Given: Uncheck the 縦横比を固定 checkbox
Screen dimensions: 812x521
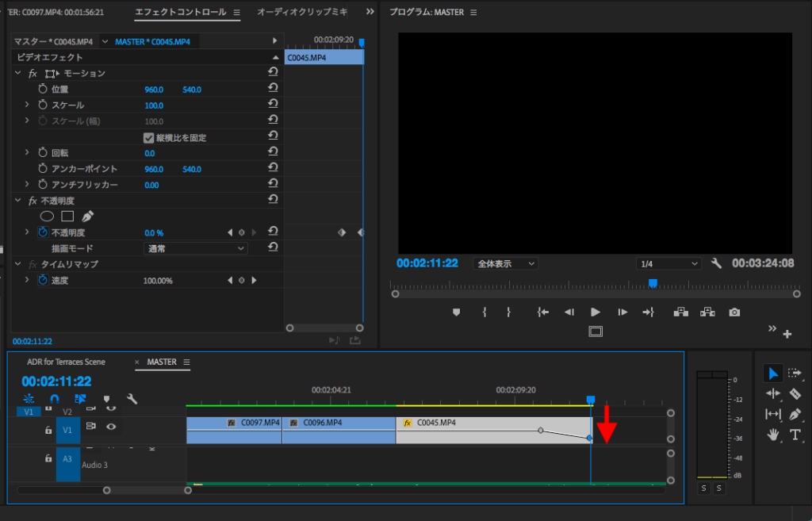Looking at the screenshot, I should tap(149, 137).
